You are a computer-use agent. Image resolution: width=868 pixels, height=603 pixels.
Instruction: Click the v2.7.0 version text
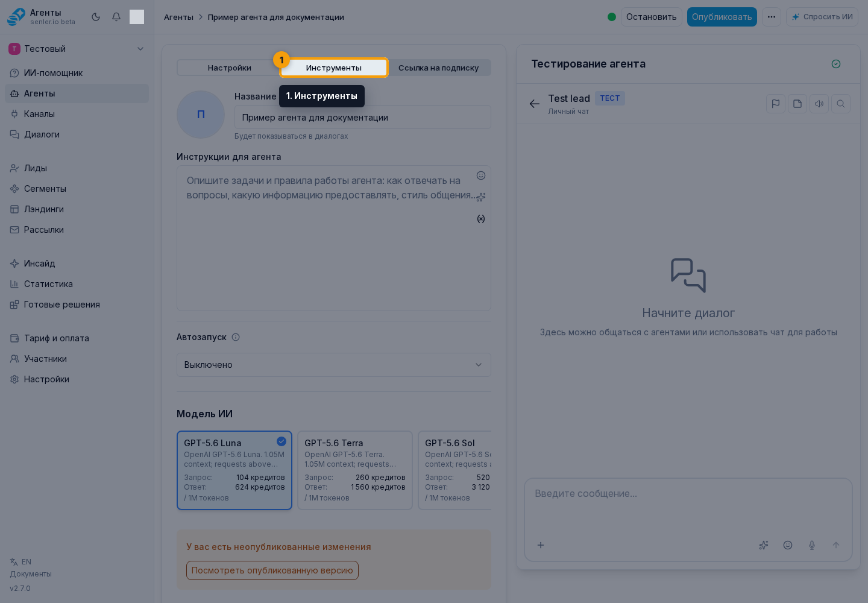tap(20, 589)
